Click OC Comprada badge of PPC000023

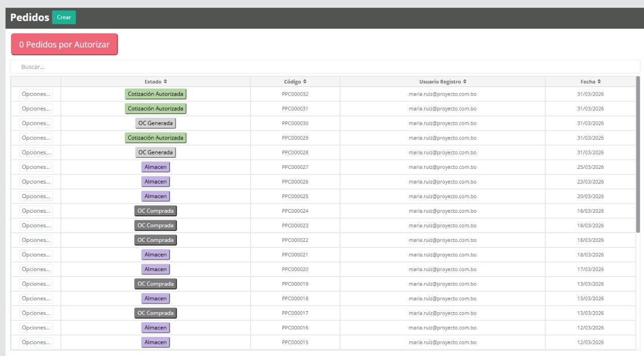pos(155,225)
